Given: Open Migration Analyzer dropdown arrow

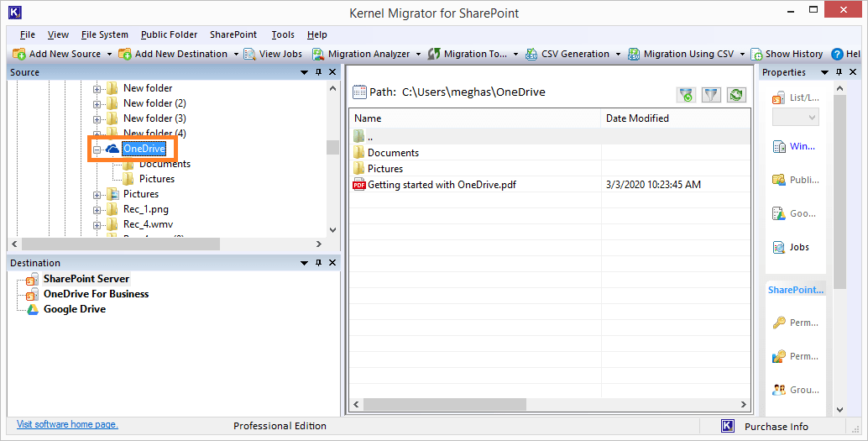Looking at the screenshot, I should click(419, 55).
